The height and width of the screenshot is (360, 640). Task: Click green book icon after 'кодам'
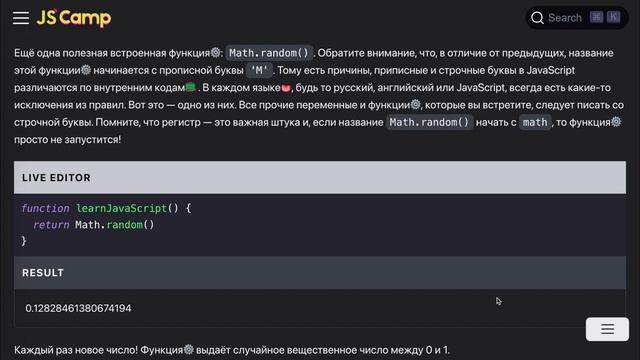click(x=191, y=87)
